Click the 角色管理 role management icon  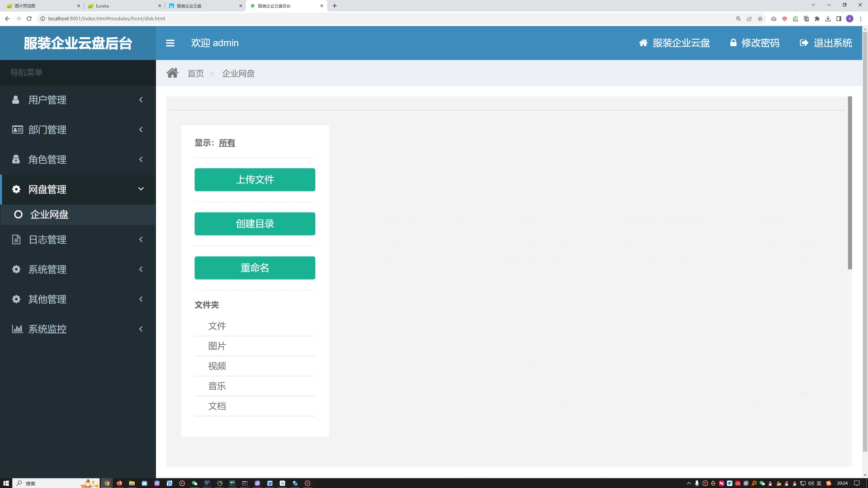point(17,159)
